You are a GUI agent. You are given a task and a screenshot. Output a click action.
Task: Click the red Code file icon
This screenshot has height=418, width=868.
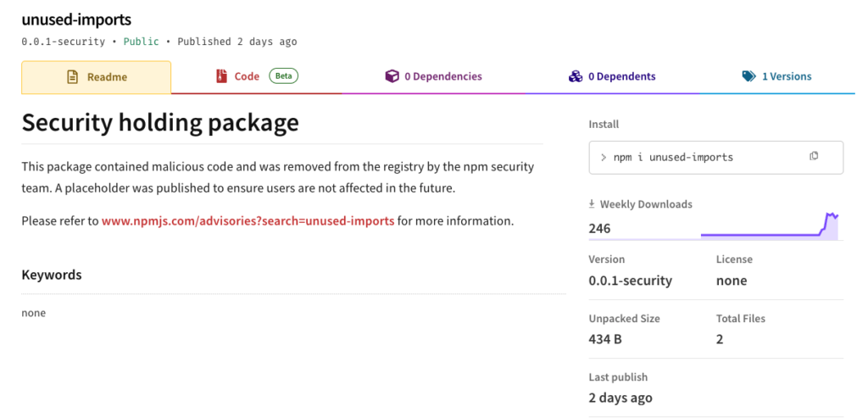click(222, 76)
